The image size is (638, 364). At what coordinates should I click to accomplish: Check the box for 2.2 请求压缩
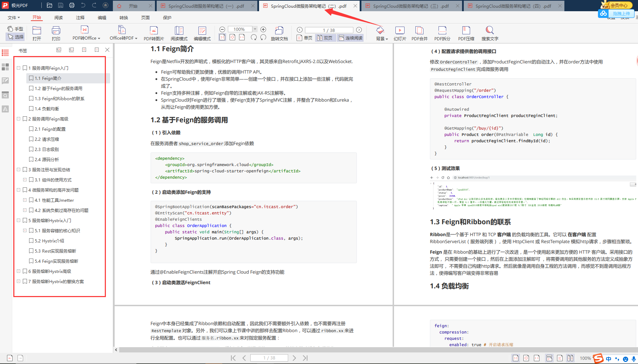pos(31,139)
